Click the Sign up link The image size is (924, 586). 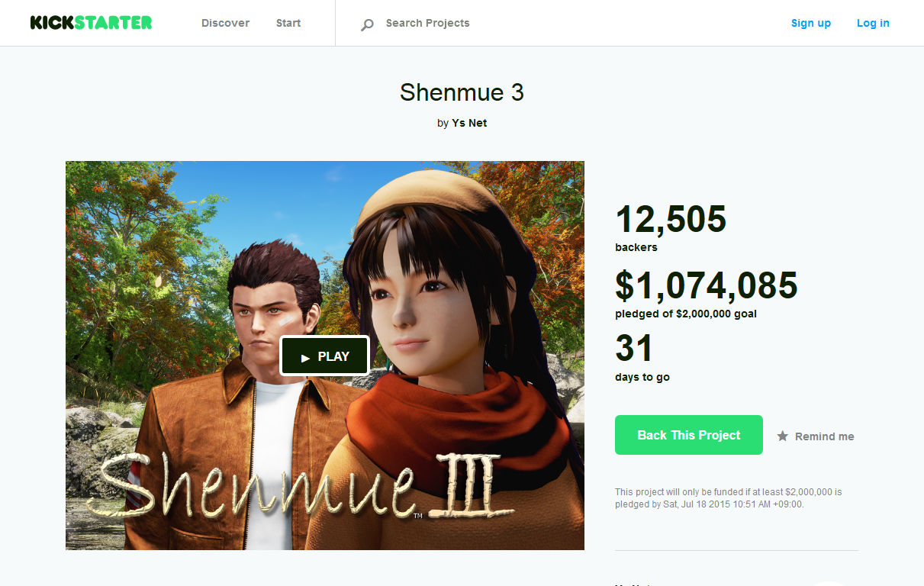click(811, 23)
